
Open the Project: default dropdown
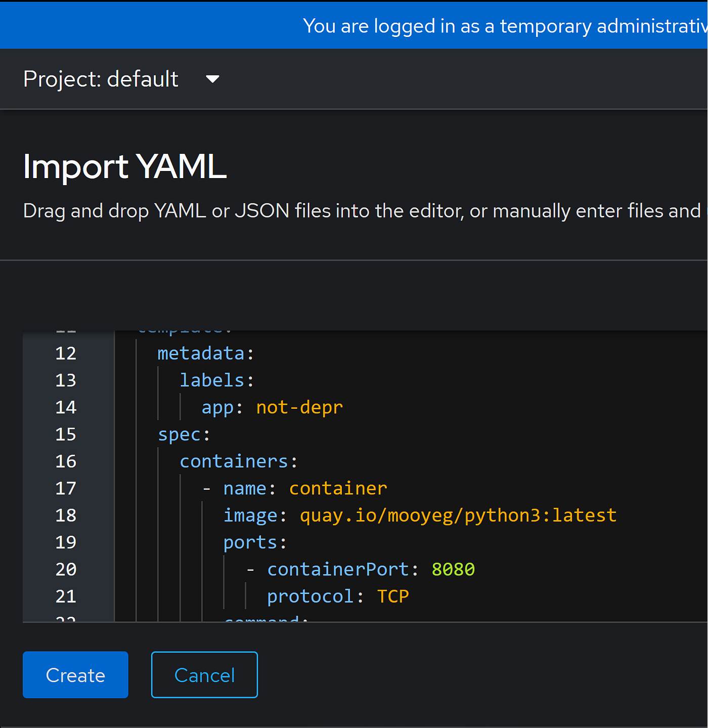[121, 79]
